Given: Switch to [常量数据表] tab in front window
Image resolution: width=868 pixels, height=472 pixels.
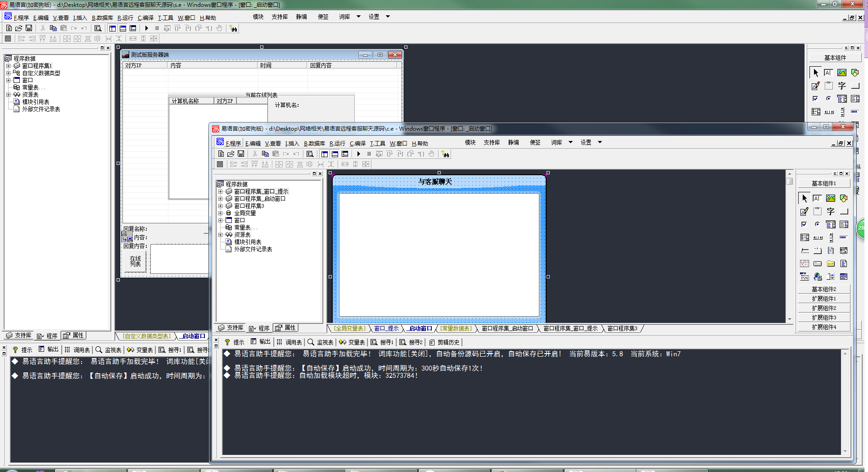Looking at the screenshot, I should 457,328.
